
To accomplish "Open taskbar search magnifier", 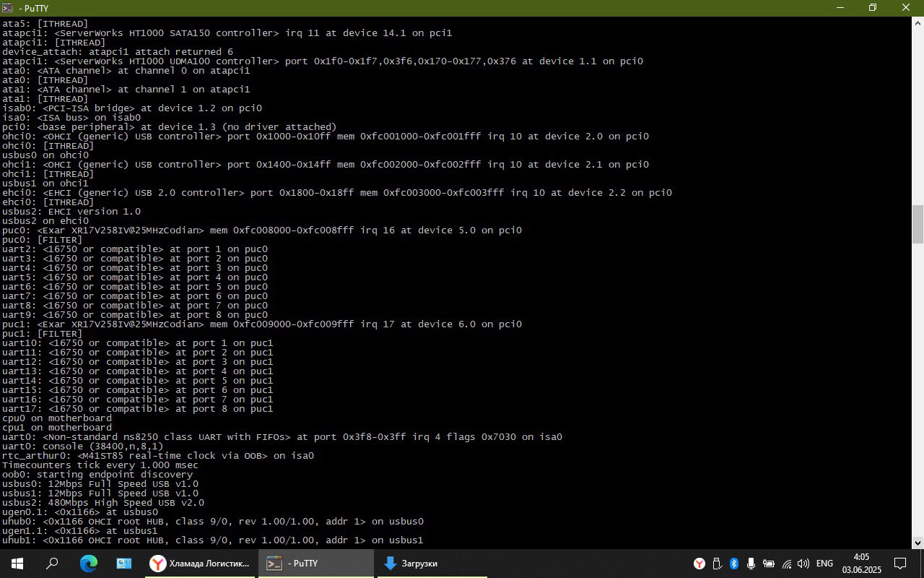I will tap(52, 564).
